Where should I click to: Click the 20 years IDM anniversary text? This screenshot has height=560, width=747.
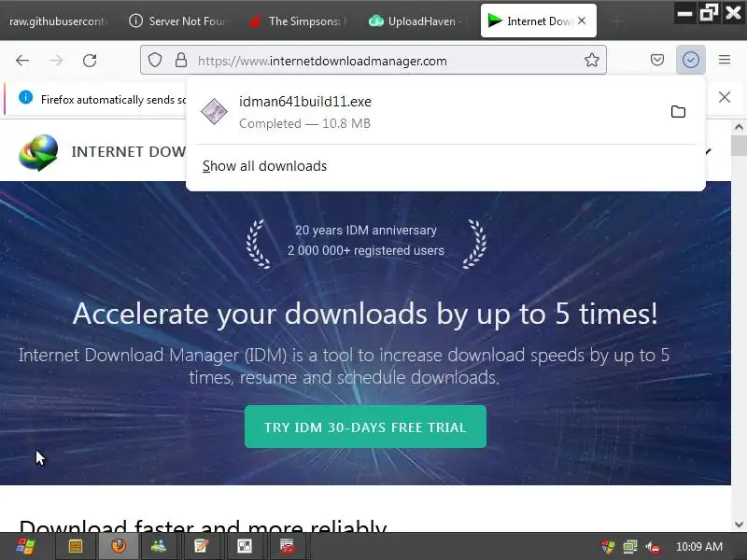pyautogui.click(x=365, y=230)
